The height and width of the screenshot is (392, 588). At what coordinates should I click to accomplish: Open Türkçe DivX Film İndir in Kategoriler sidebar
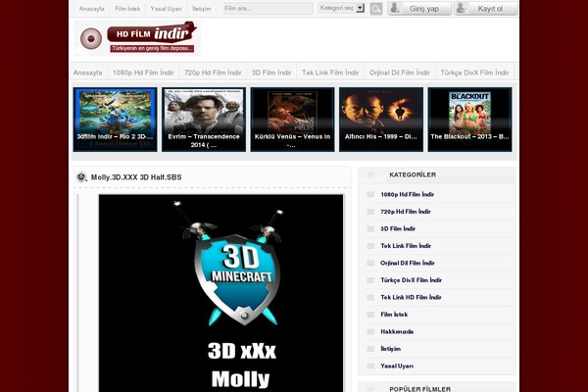(x=411, y=280)
